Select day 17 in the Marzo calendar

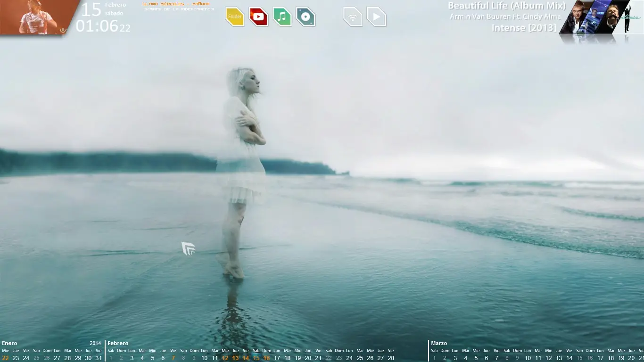click(600, 358)
